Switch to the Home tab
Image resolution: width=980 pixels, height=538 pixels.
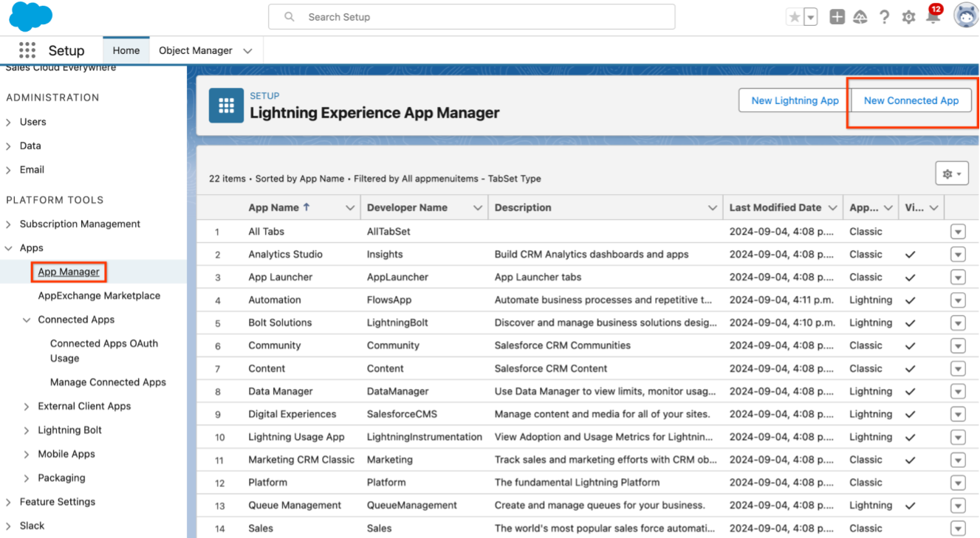pyautogui.click(x=126, y=50)
